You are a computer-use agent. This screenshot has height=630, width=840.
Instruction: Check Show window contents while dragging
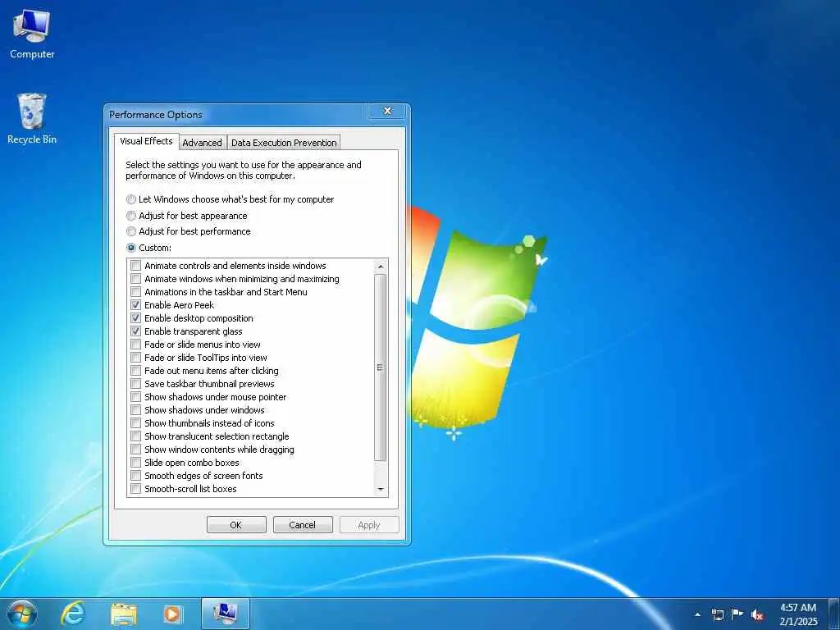(136, 450)
